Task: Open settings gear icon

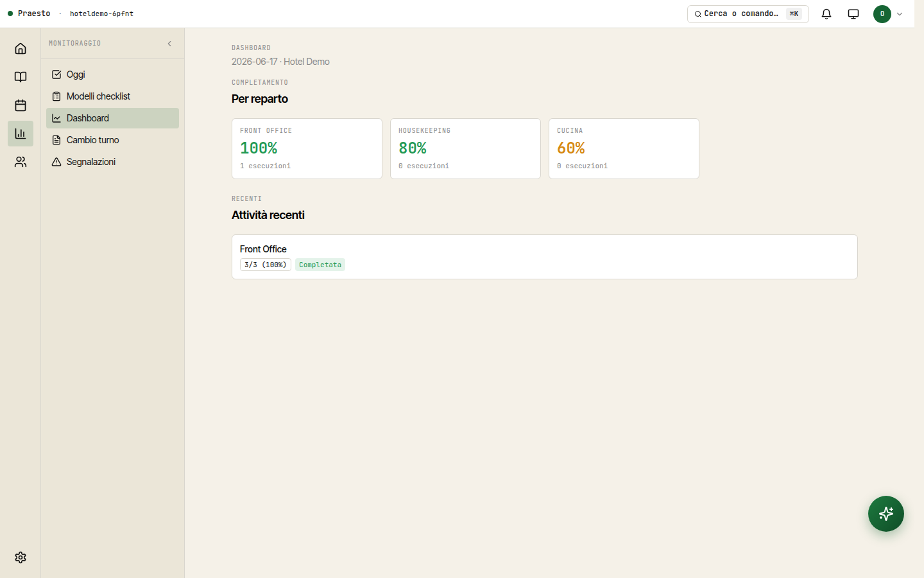Action: (21, 557)
